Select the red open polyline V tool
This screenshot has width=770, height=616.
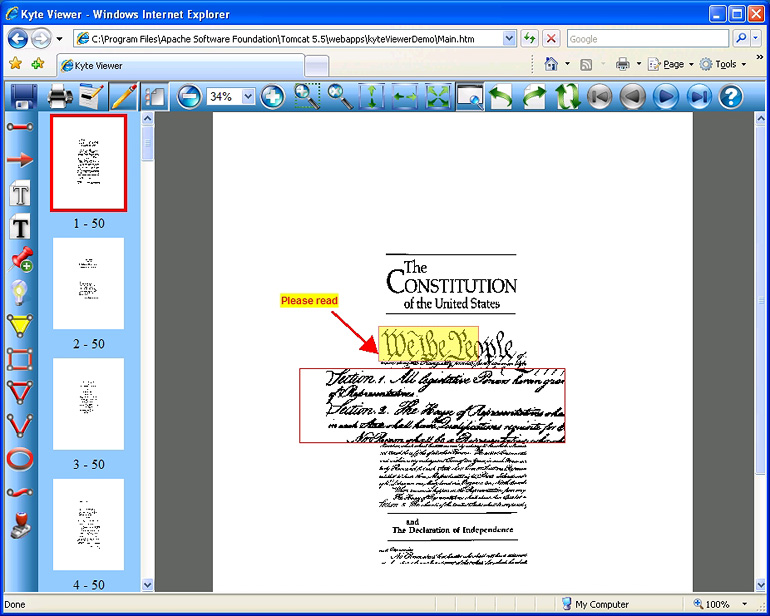coord(20,425)
